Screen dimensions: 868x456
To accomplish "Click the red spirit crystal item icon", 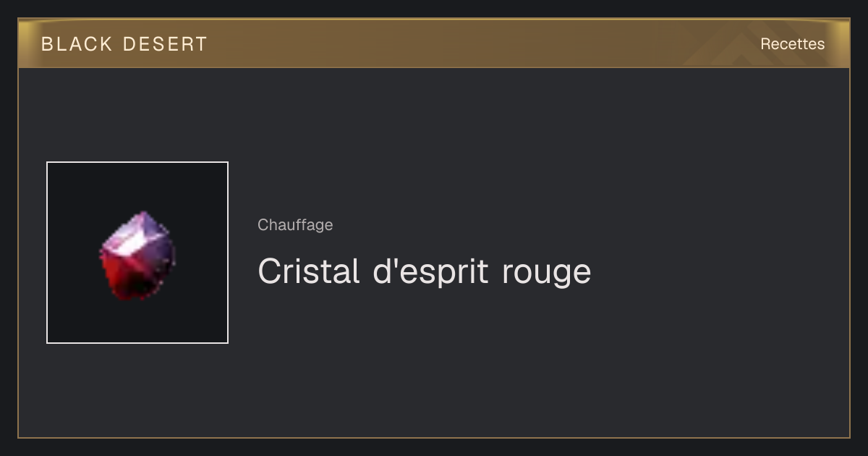I will pyautogui.click(x=137, y=256).
